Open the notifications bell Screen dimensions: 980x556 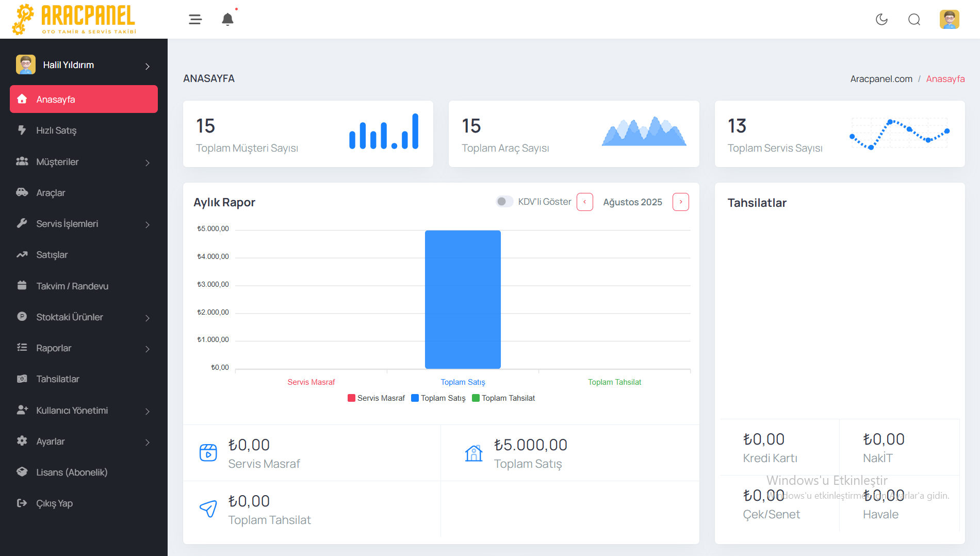click(227, 20)
